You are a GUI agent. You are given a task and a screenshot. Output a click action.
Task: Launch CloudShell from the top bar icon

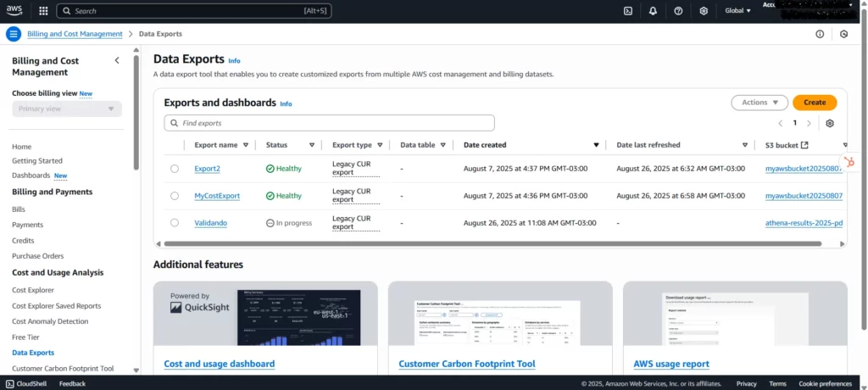(x=627, y=11)
